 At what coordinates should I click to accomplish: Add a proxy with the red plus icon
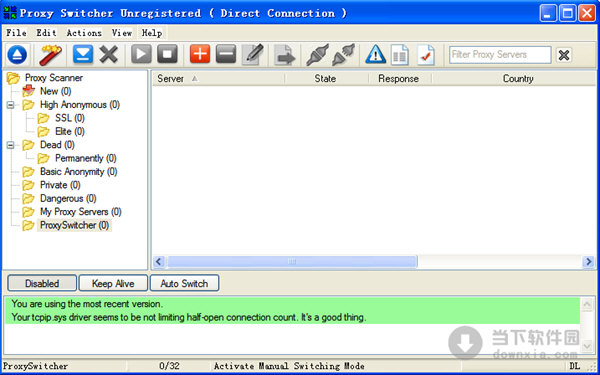pyautogui.click(x=200, y=54)
